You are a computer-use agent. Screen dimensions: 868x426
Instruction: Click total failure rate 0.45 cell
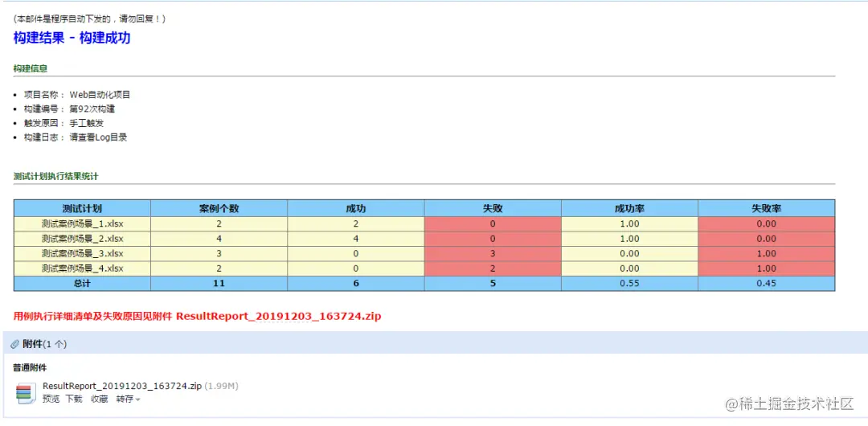pyautogui.click(x=766, y=283)
